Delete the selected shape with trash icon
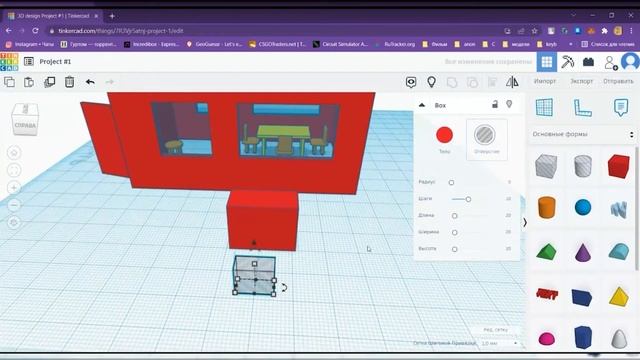The width and height of the screenshot is (640, 360). tap(69, 82)
